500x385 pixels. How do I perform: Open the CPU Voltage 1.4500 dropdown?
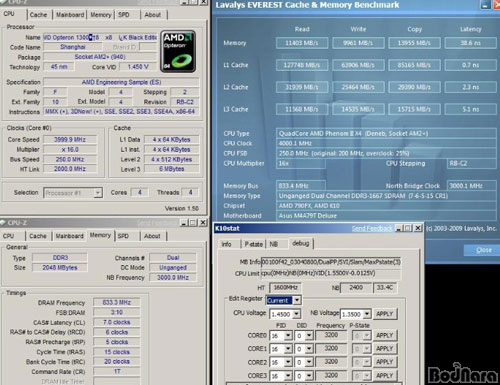296,314
